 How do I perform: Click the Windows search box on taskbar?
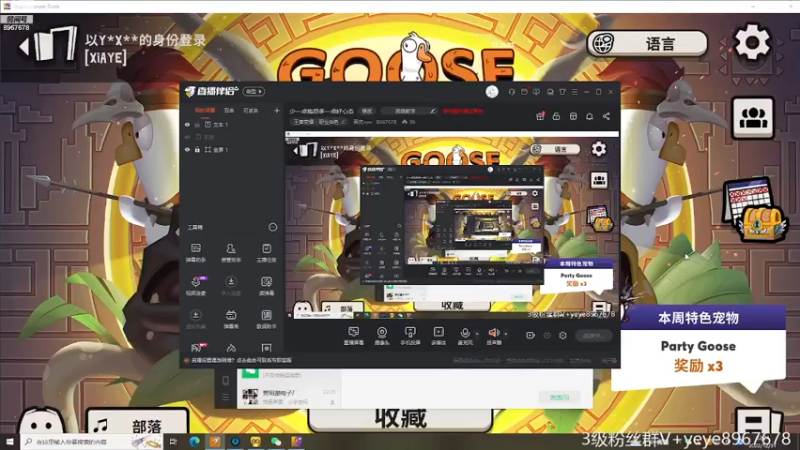click(x=92, y=441)
